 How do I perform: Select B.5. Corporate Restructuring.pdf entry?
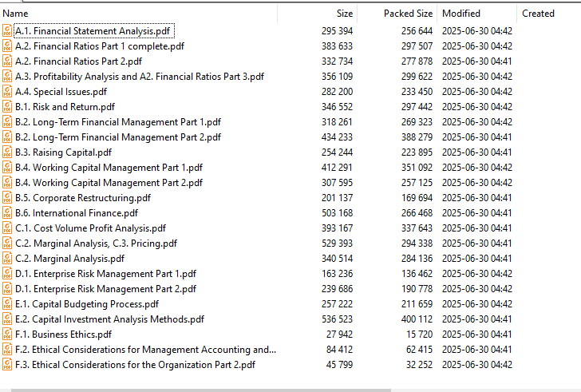(x=83, y=198)
